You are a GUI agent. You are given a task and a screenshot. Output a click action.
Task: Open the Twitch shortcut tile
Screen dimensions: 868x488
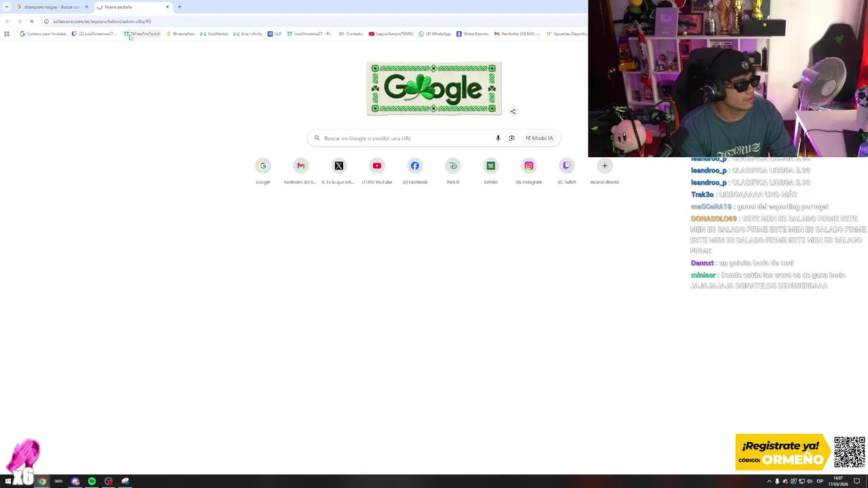[x=567, y=171]
